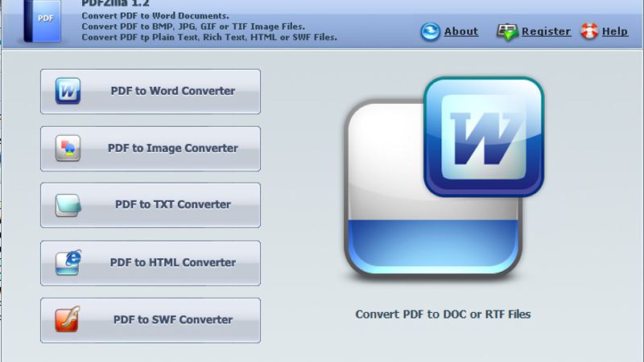Click 'Convert PDF to DOC or RTF Files' caption
The width and height of the screenshot is (644, 362).
point(443,315)
